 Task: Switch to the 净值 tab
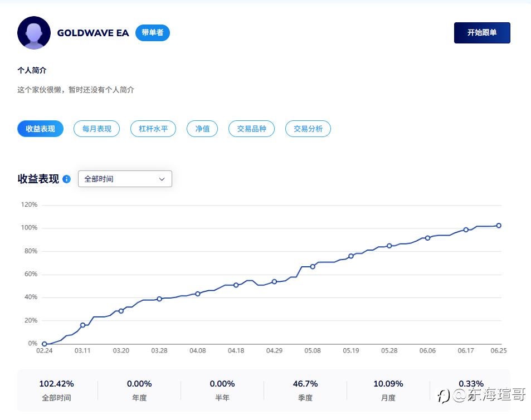202,129
